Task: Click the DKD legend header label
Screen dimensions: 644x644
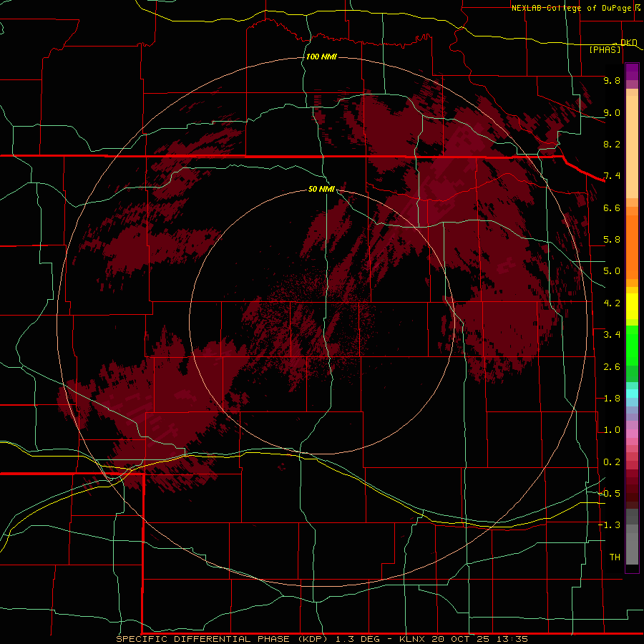Action: (629, 42)
